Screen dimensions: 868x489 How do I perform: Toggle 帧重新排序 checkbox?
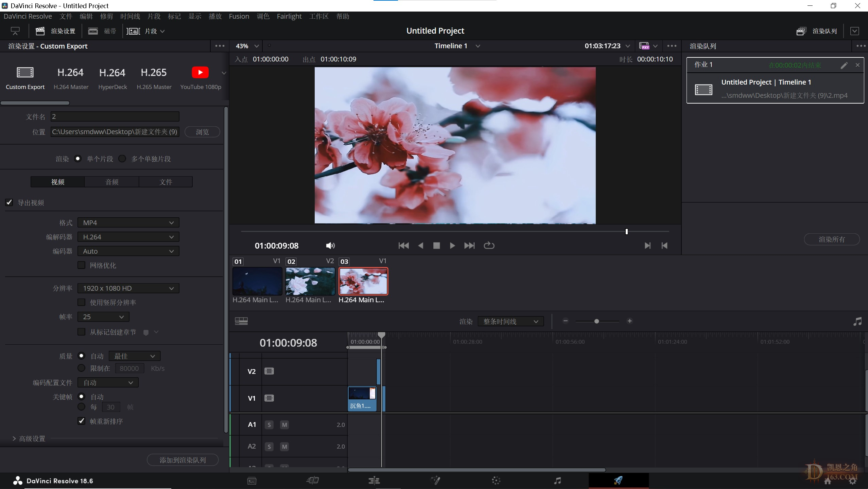click(x=81, y=421)
